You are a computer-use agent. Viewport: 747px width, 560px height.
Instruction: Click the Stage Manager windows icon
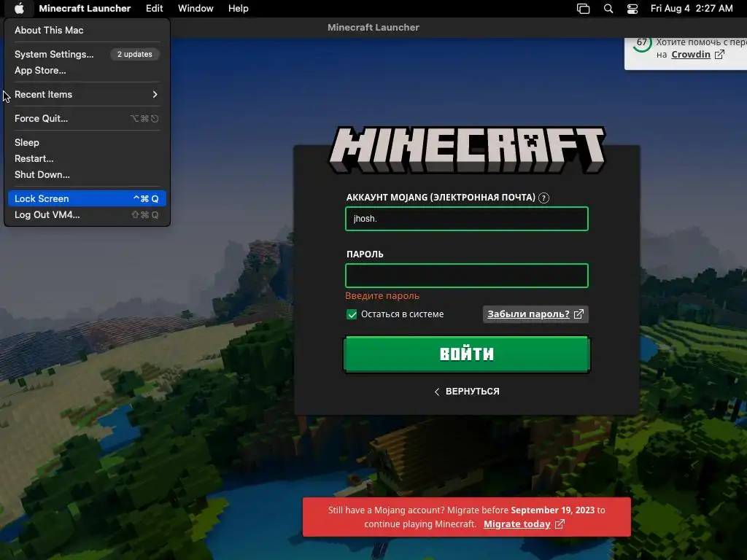tap(583, 9)
